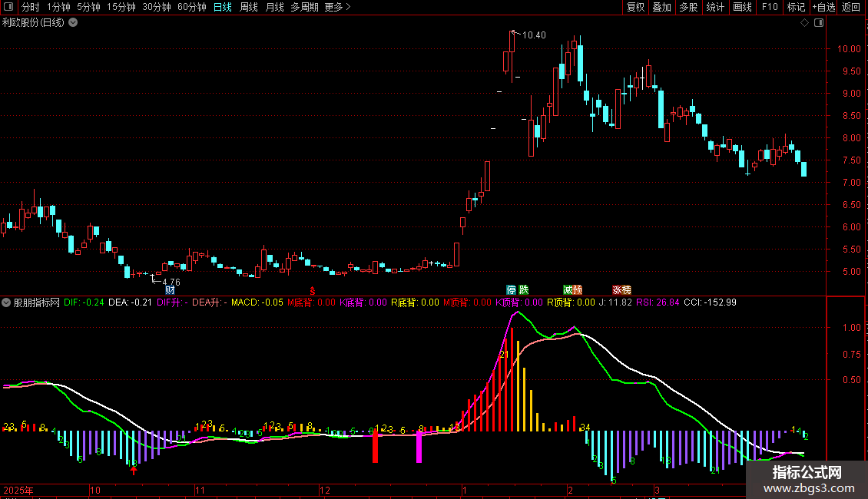This screenshot has width=868, height=499.
Task: Click the 10.00 price axis label
Action: pos(849,48)
